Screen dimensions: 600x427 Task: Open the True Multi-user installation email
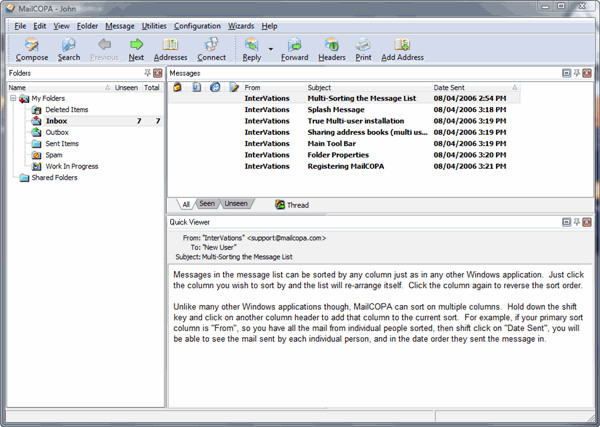tap(344, 121)
